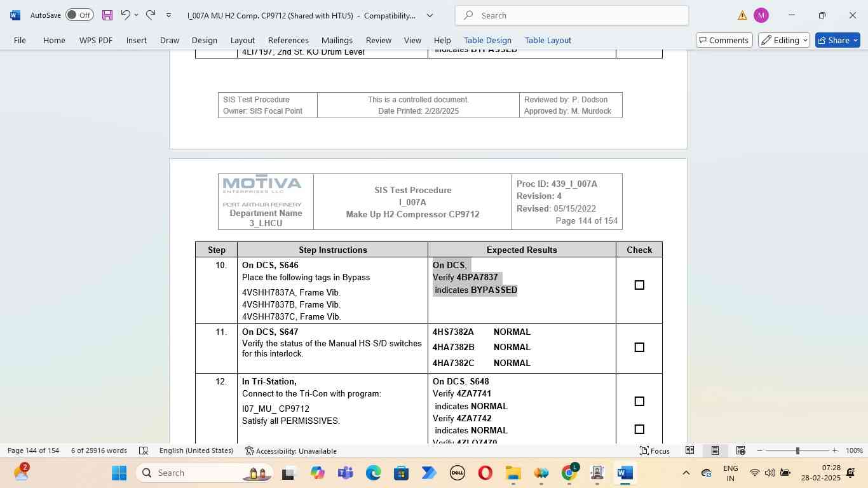The image size is (868, 488).
Task: Switch to Word taskbar icon
Action: click(x=625, y=473)
